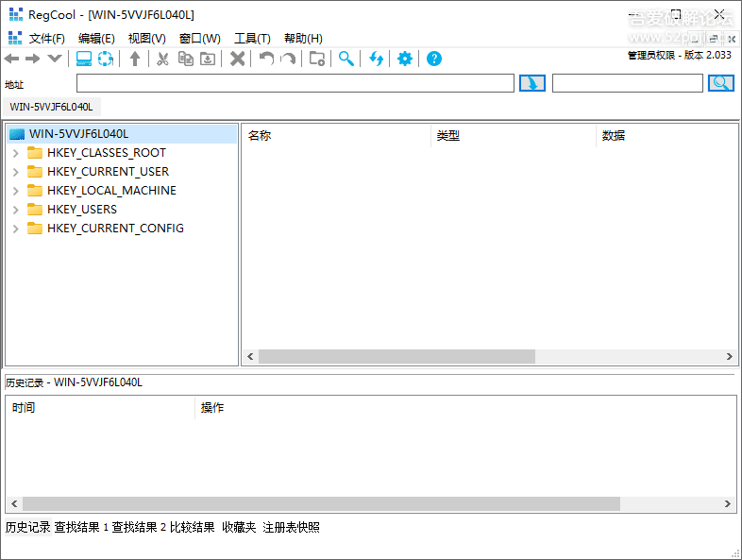Switch to the 查找结果 2 tab
The width and height of the screenshot is (742, 560).
coord(139,527)
